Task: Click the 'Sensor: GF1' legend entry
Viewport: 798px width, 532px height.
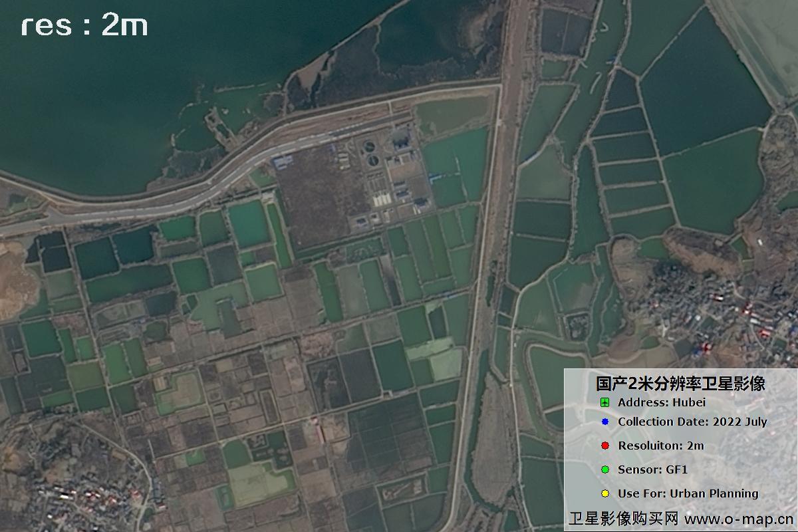Action: 643,469
